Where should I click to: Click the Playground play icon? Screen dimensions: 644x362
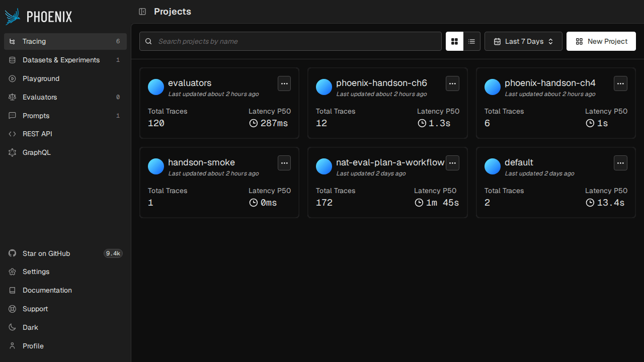coord(13,78)
